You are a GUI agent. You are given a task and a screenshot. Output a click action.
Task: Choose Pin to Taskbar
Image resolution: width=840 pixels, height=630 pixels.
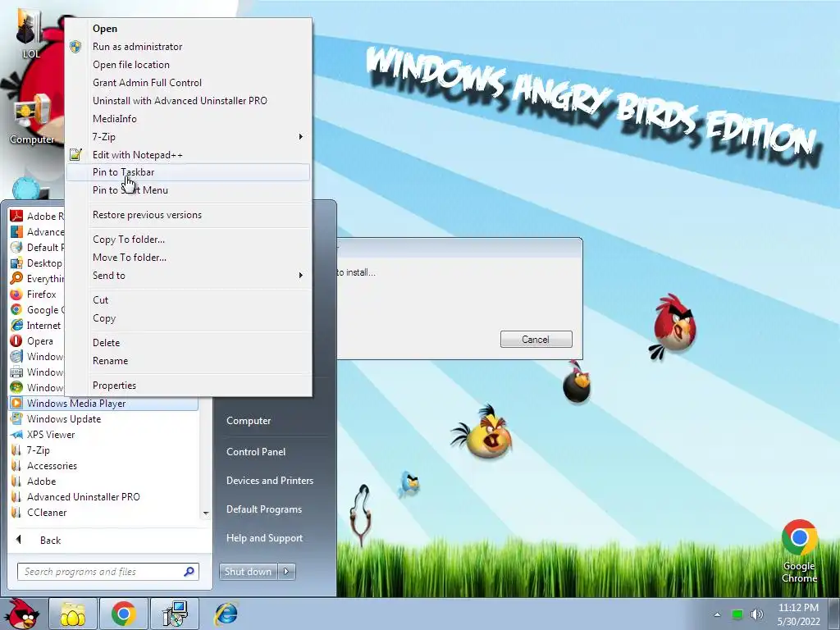(x=188, y=172)
